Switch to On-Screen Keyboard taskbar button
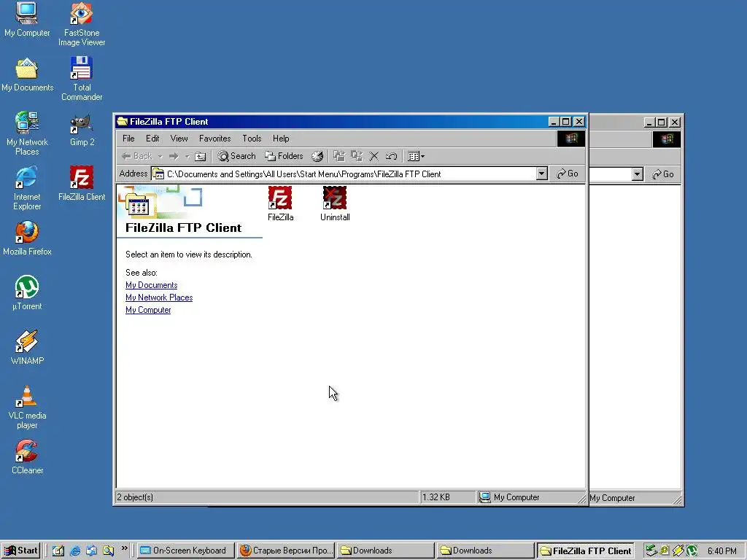This screenshot has width=747, height=560. point(186,551)
